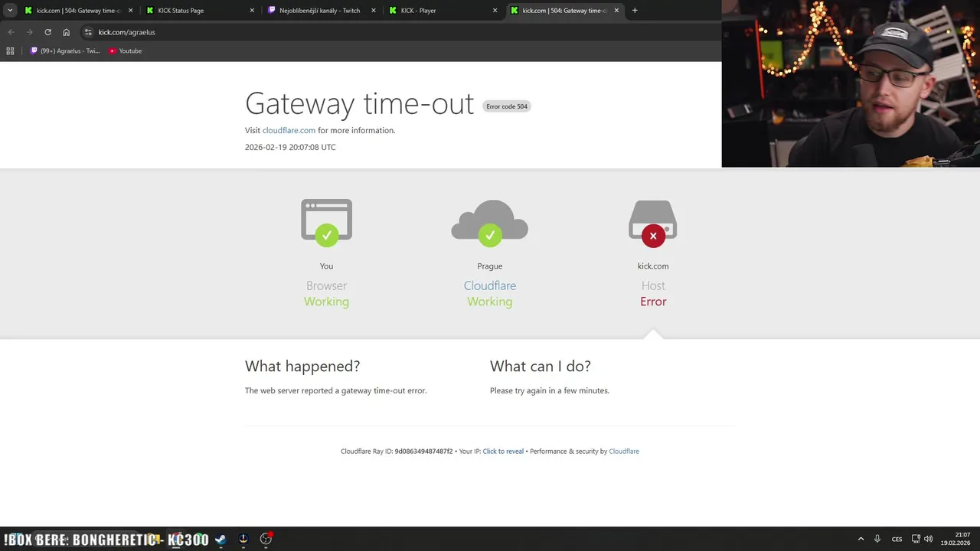Click the Gateway time-out heading

[x=359, y=103]
